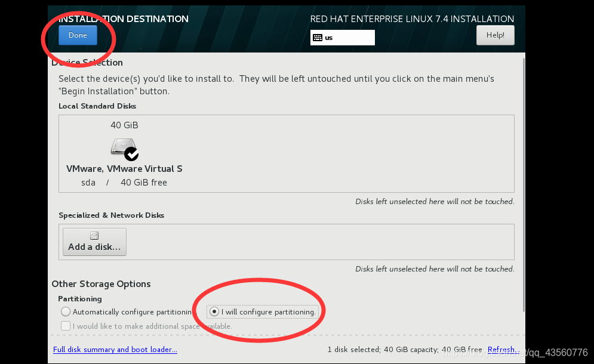The height and width of the screenshot is (364, 594).
Task: Click the Local Standard Disks heading
Action: pyautogui.click(x=97, y=106)
